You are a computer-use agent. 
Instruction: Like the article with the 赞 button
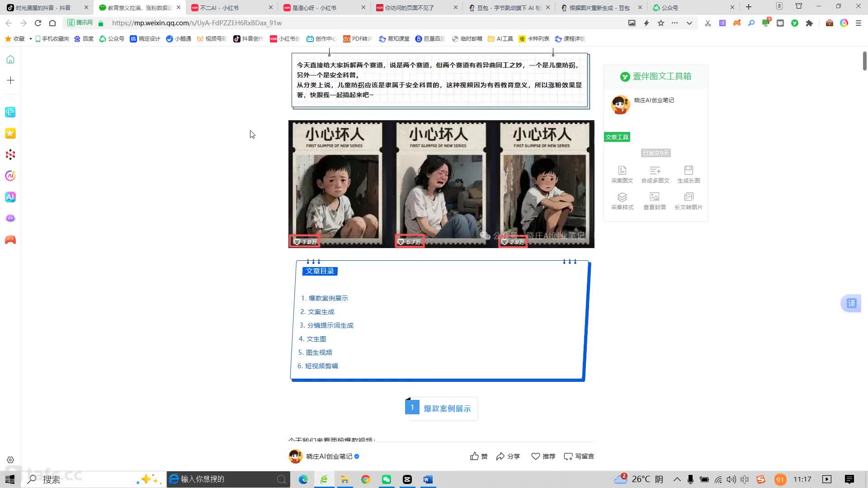point(478,456)
